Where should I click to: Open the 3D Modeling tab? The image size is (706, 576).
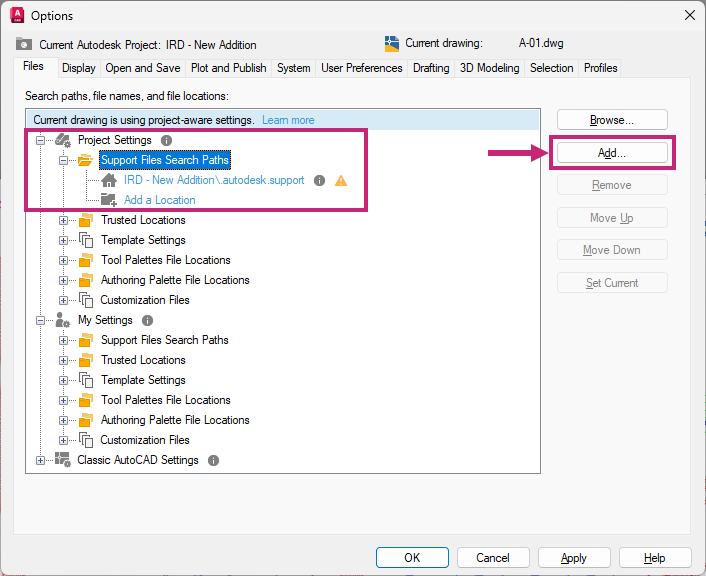click(489, 68)
